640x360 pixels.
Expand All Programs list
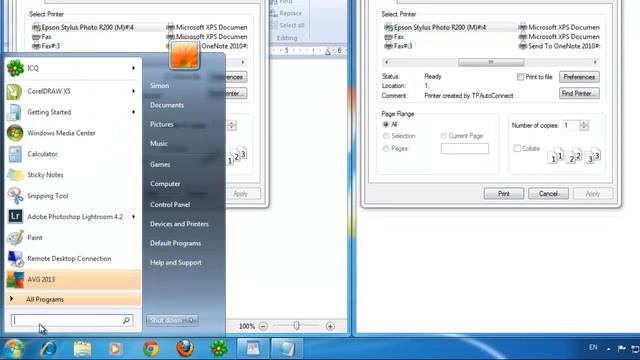[x=73, y=300]
